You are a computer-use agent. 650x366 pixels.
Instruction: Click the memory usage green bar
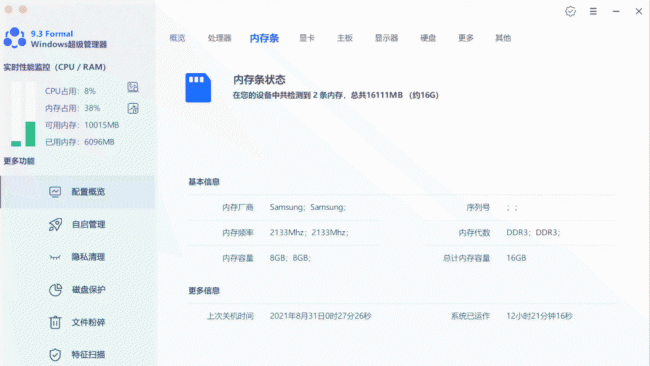click(x=30, y=134)
